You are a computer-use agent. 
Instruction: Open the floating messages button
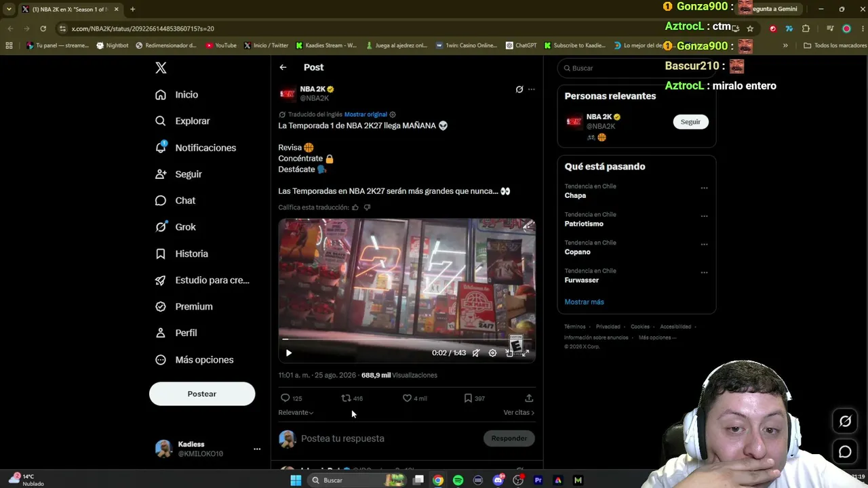(845, 452)
